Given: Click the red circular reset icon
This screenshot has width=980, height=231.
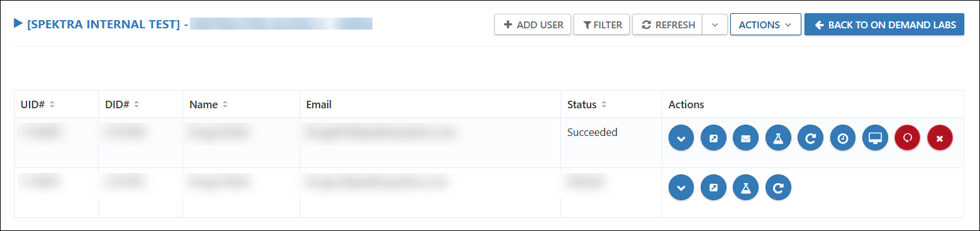Looking at the screenshot, I should click(x=908, y=138).
